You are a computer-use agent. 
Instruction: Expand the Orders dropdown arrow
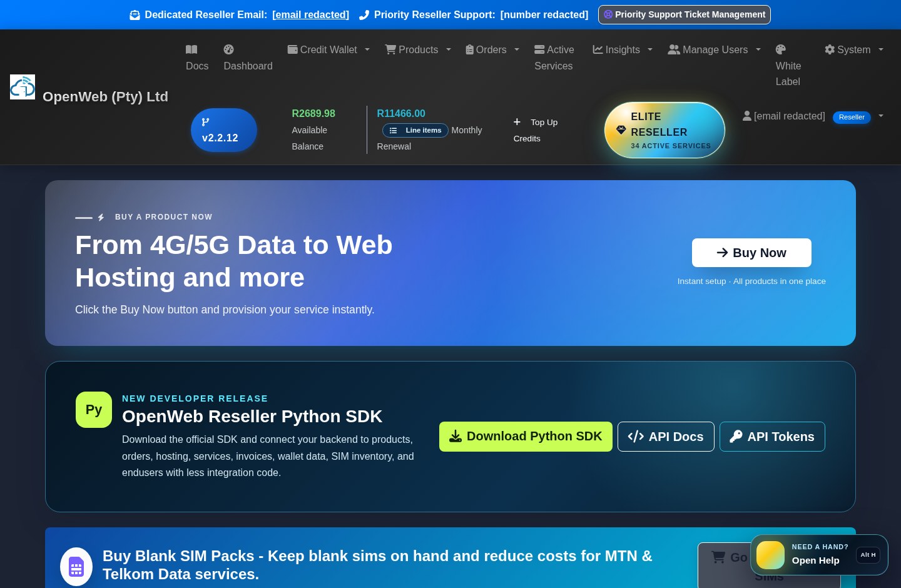point(517,49)
